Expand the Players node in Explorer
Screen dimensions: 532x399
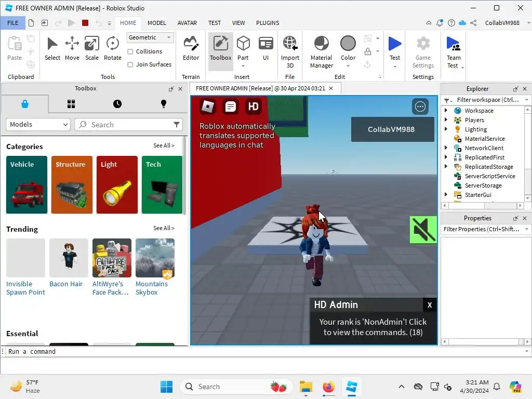coord(446,119)
